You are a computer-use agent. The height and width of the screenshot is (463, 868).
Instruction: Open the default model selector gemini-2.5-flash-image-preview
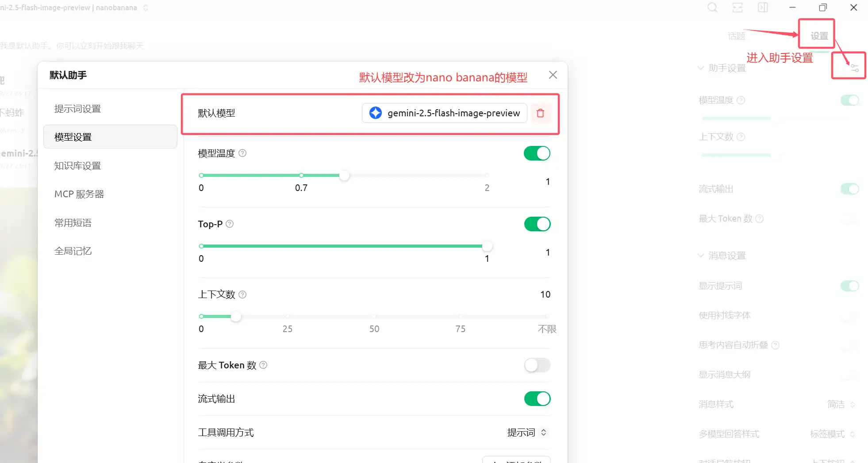tap(444, 113)
